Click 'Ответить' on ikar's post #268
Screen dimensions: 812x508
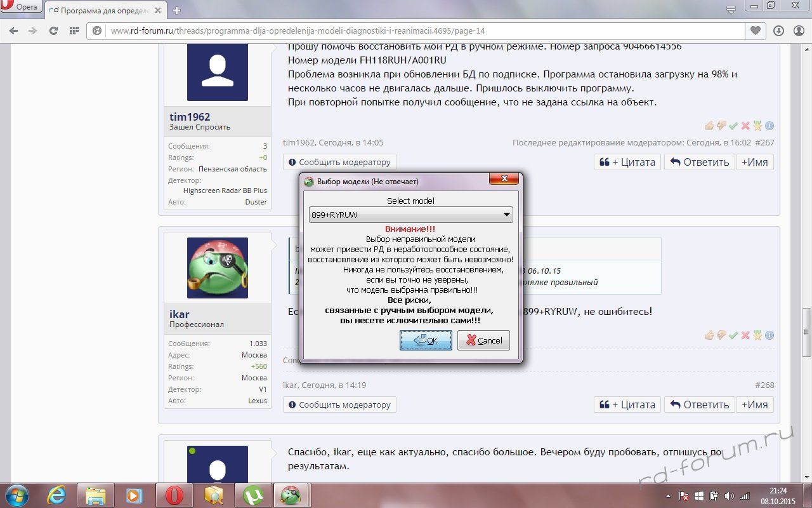click(x=700, y=404)
